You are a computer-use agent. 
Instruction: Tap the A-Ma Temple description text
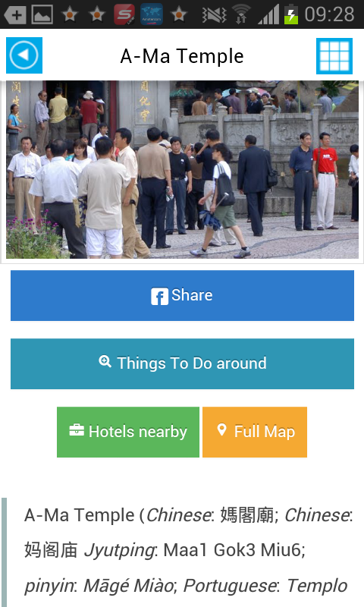(188, 550)
